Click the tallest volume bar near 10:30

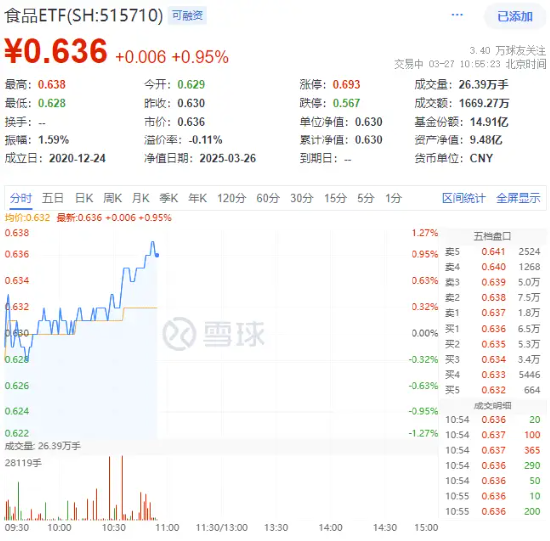point(122,488)
